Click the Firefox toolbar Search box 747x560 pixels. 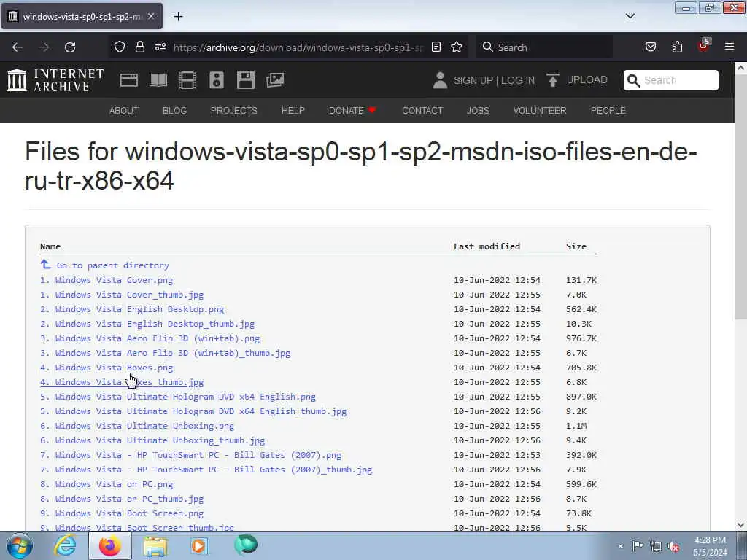point(544,47)
